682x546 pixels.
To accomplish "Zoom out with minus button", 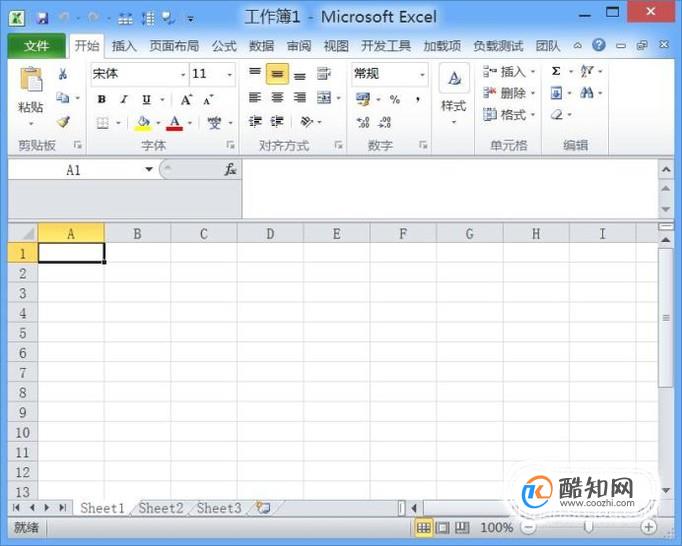I will (x=528, y=528).
